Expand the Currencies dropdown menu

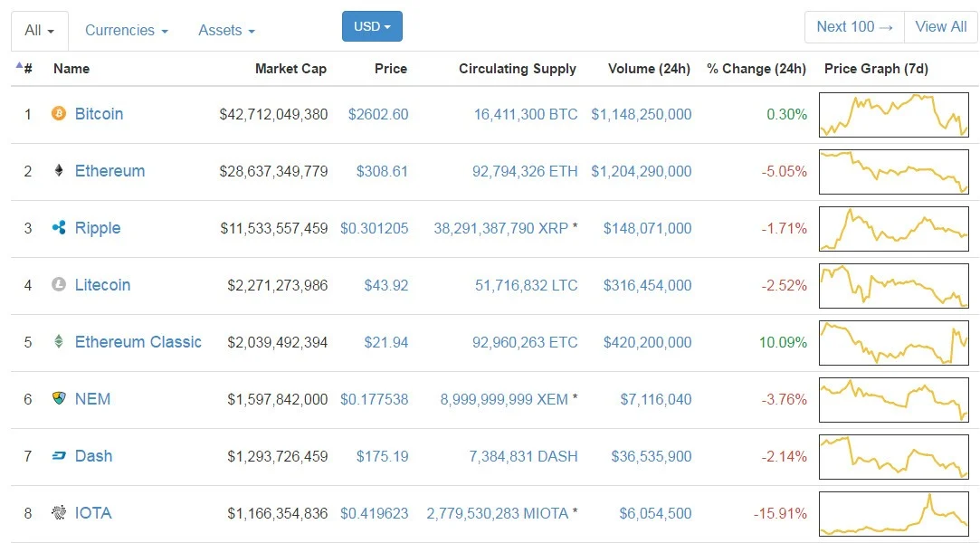click(x=126, y=31)
